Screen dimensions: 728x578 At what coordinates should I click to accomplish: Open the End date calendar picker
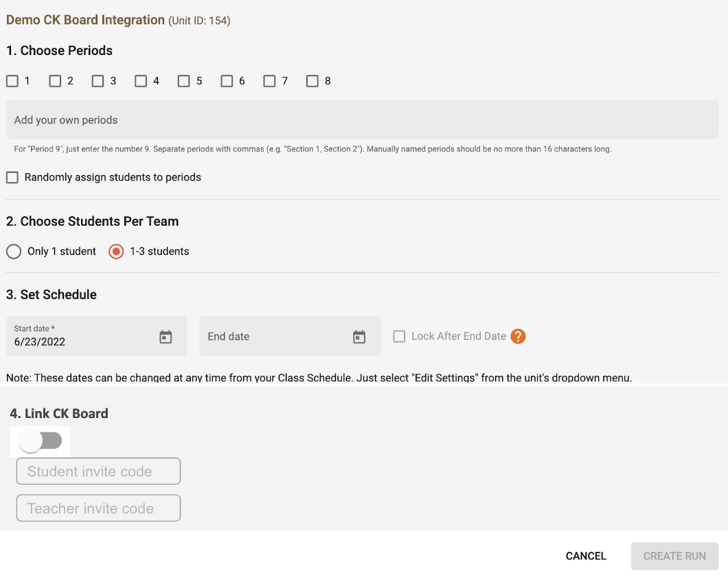(359, 337)
